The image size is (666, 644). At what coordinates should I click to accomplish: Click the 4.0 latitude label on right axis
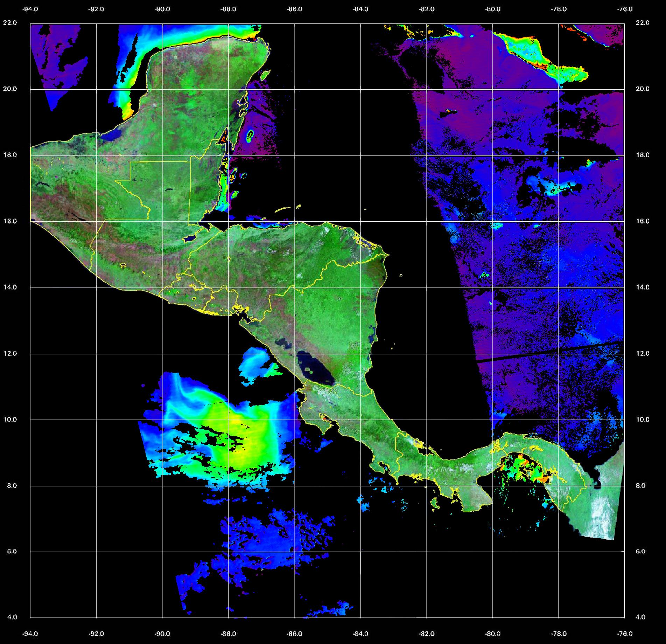pos(640,617)
